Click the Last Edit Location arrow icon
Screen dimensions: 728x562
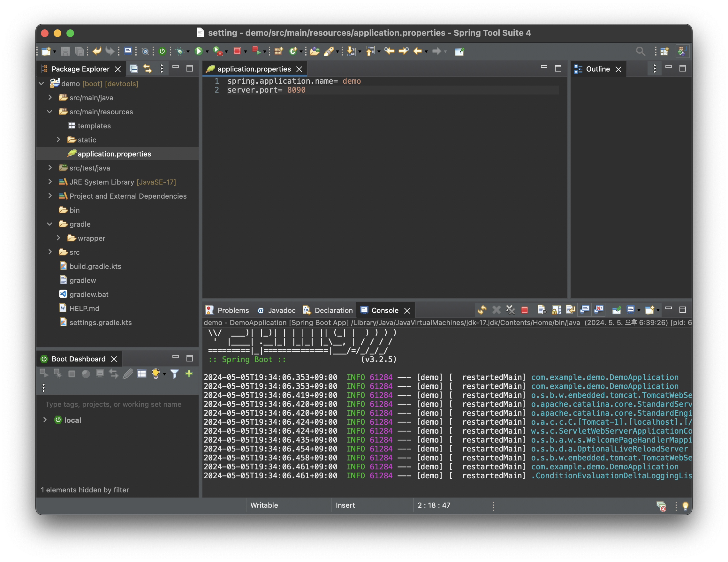pyautogui.click(x=389, y=51)
